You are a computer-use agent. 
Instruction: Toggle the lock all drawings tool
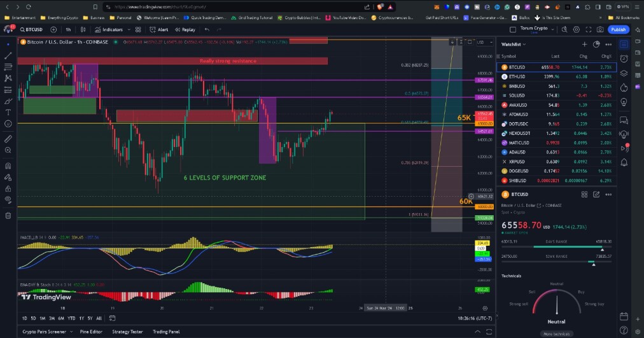[x=8, y=189]
